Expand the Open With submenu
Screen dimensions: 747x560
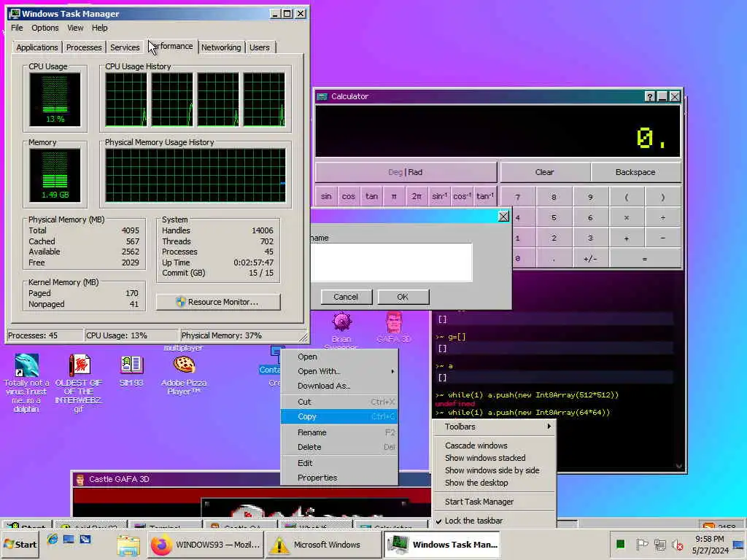339,371
